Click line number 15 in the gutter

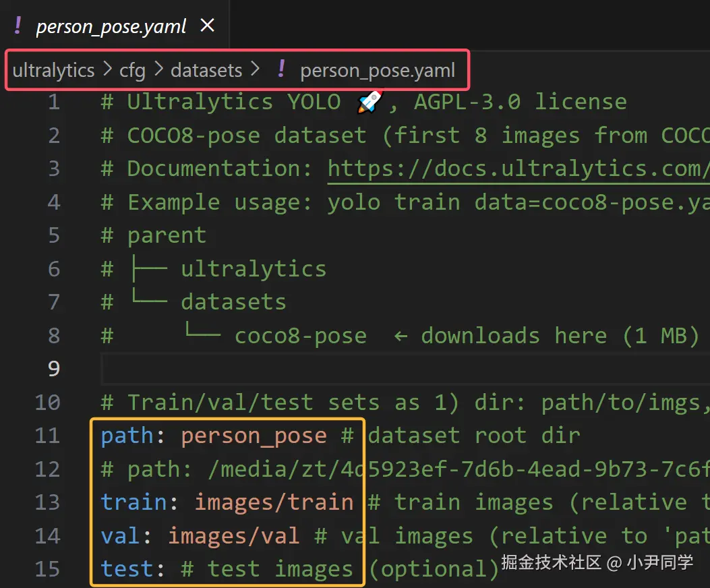tap(48, 569)
